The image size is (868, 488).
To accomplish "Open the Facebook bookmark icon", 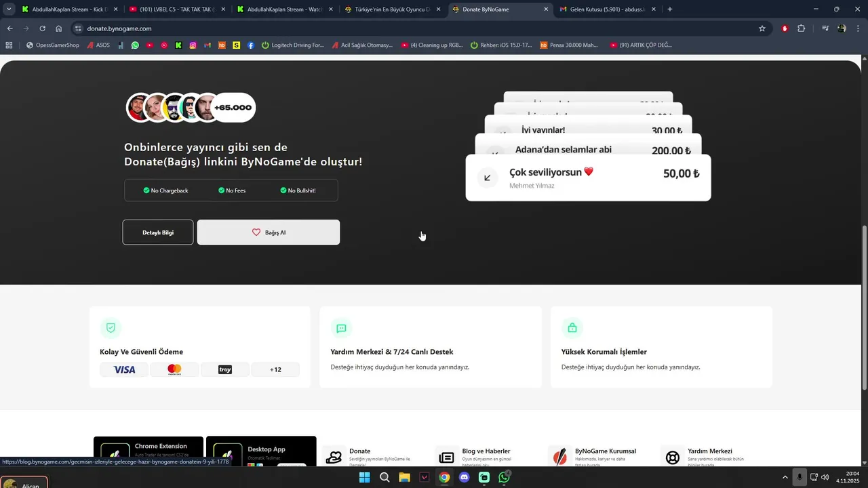I will click(251, 45).
